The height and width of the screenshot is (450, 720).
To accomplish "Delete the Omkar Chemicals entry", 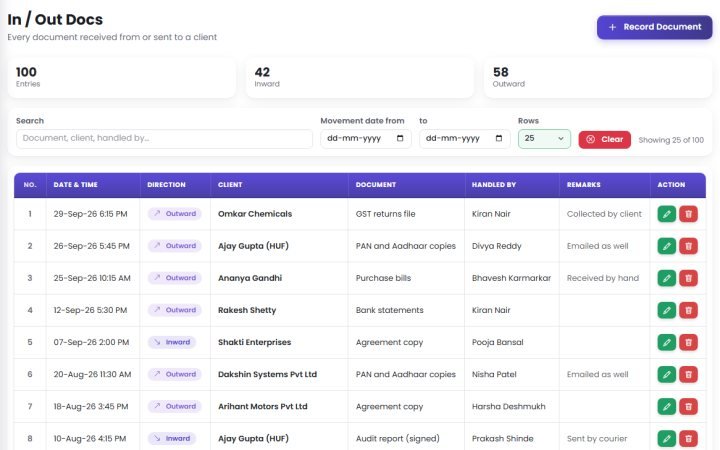I will pyautogui.click(x=688, y=214).
